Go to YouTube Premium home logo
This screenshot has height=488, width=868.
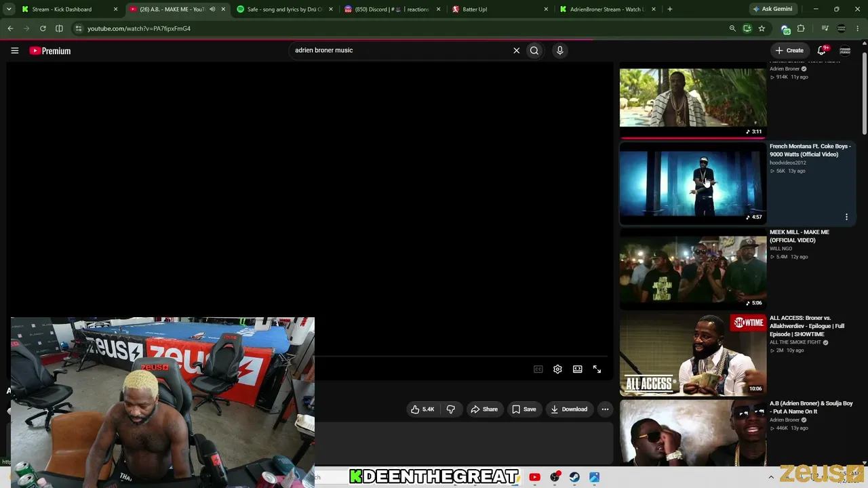50,51
